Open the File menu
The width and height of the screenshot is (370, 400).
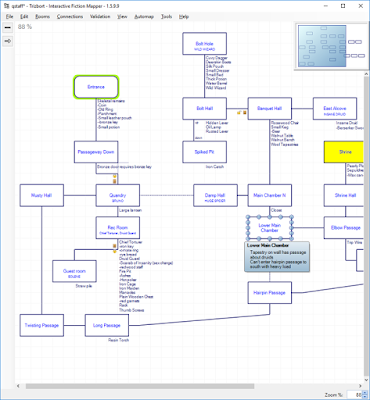(9, 16)
